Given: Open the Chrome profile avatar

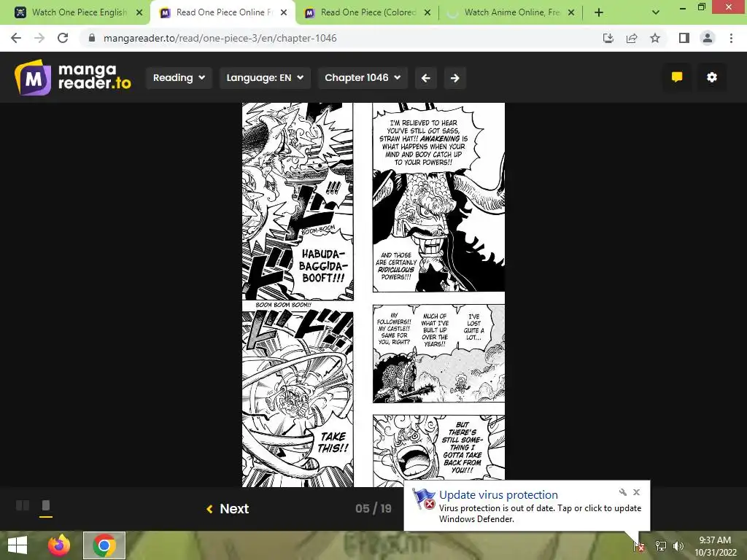Looking at the screenshot, I should pyautogui.click(x=708, y=38).
